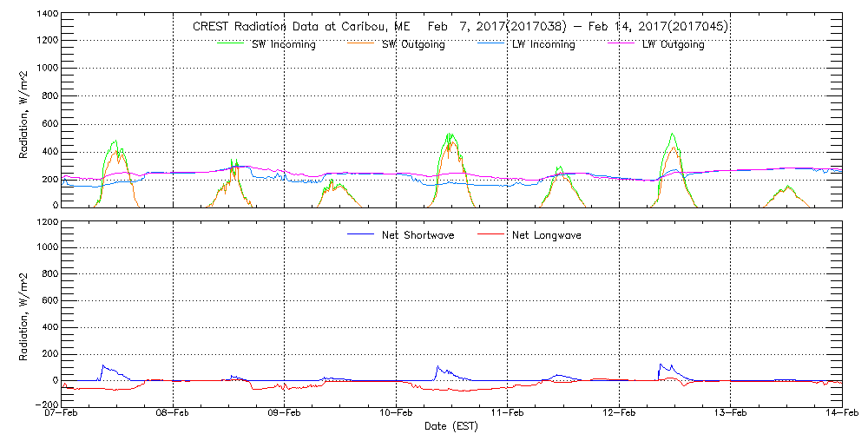868x434 pixels.
Task: Click the 11-Feb date tick label
Action: click(508, 415)
